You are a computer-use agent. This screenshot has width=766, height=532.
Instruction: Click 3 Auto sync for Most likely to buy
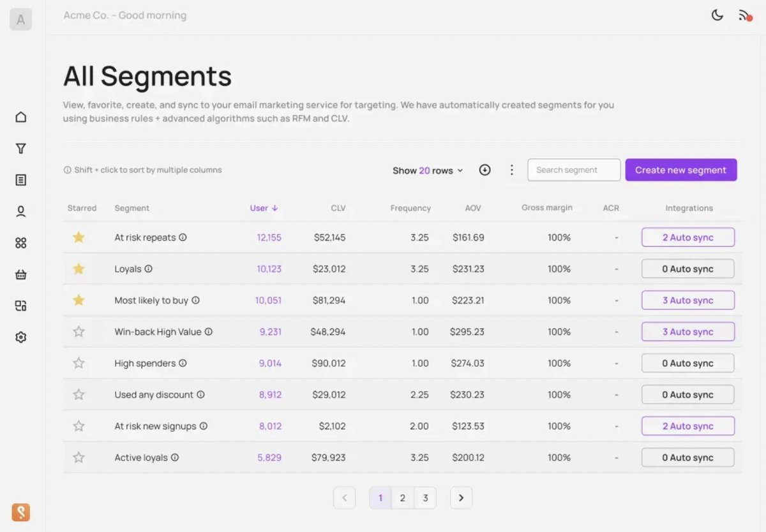(x=688, y=300)
